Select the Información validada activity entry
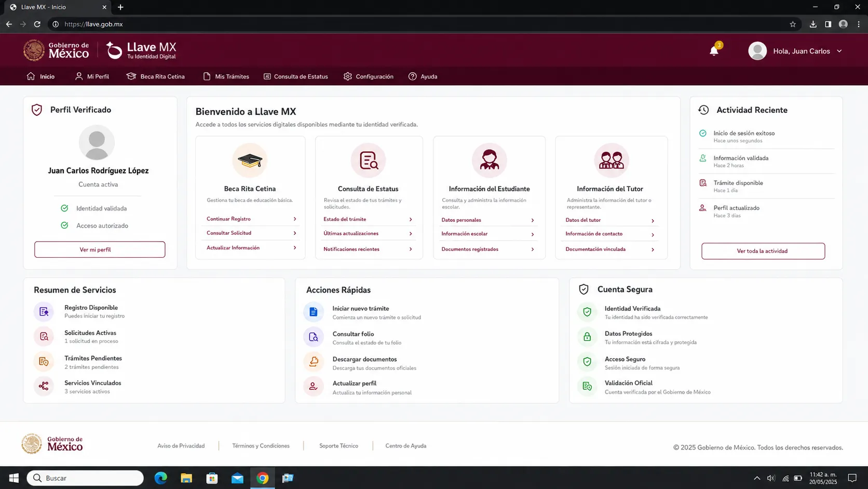868x489 pixels. pyautogui.click(x=766, y=161)
